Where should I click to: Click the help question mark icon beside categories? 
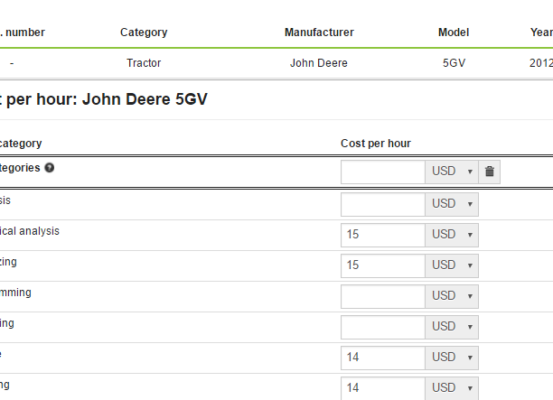pos(49,168)
